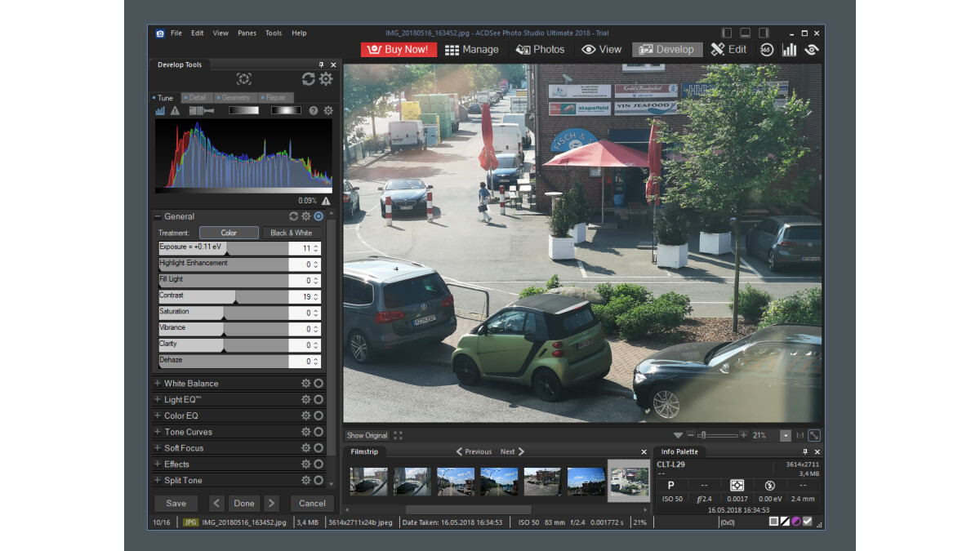Expand the White Balance section
This screenshot has width=980, height=551.
coord(196,383)
